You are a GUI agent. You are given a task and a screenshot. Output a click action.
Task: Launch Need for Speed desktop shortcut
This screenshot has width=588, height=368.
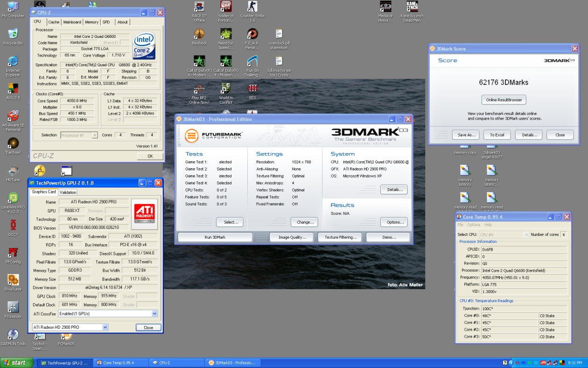coord(226,39)
